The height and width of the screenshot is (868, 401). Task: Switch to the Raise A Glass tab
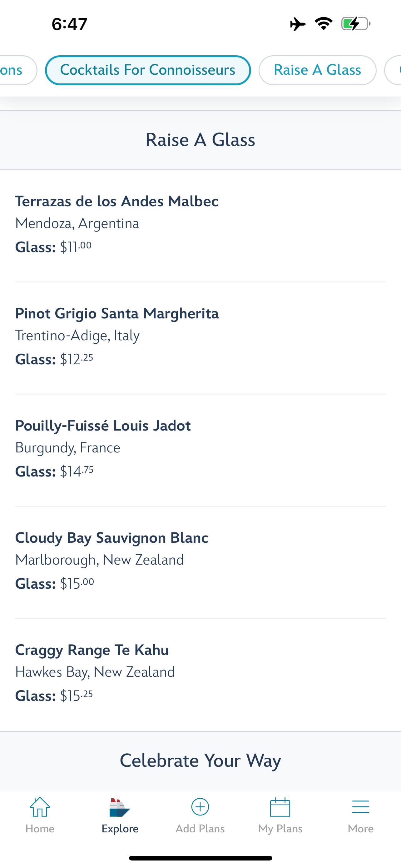pos(317,70)
